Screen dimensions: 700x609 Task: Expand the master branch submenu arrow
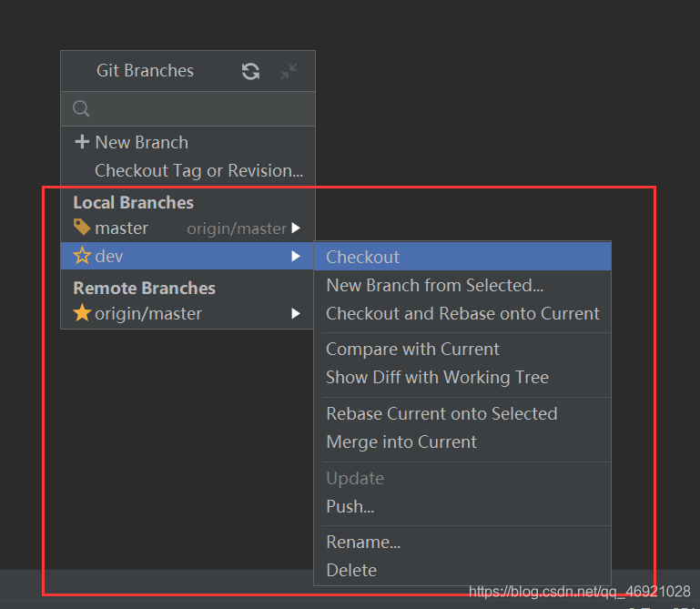[296, 228]
